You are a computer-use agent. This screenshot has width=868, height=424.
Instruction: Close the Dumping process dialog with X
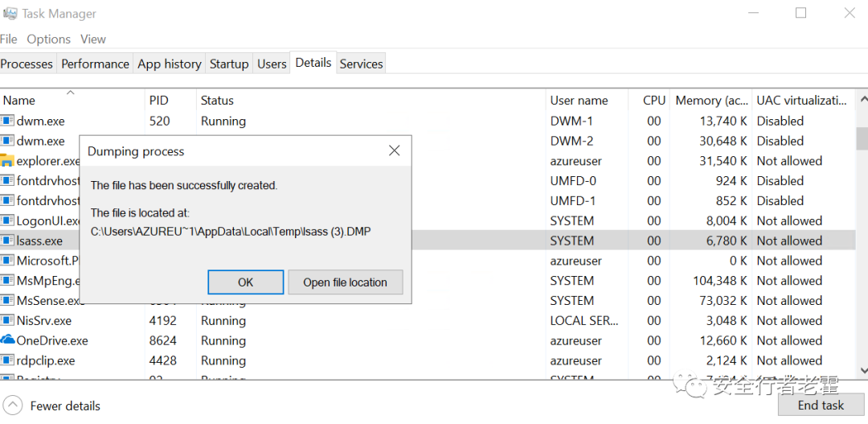(x=394, y=150)
